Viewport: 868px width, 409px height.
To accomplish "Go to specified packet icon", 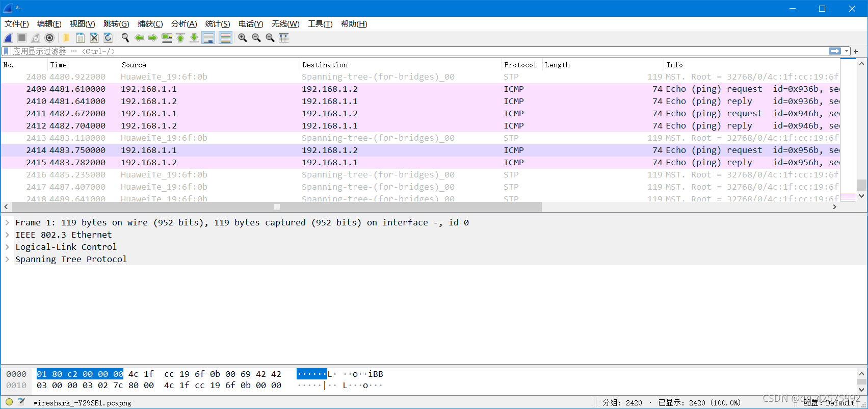I will [167, 38].
